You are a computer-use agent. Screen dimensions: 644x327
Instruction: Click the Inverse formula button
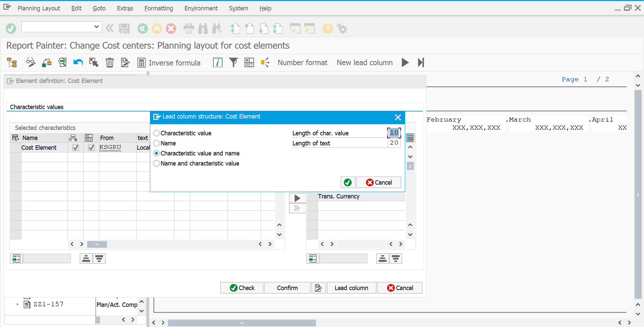tap(169, 63)
